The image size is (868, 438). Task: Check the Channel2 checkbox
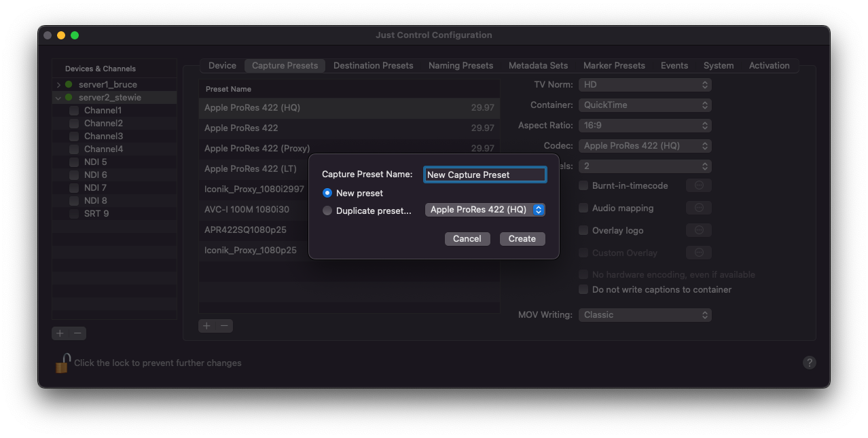[74, 123]
